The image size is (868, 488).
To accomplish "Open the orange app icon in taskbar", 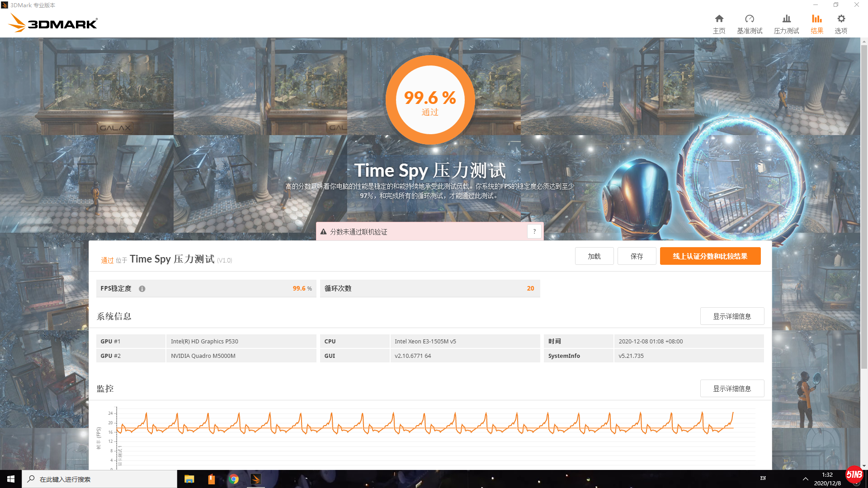I will (211, 479).
